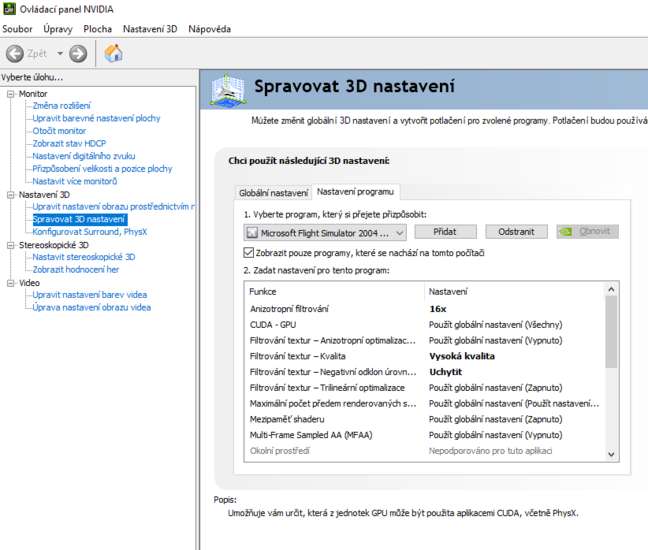This screenshot has height=550, width=648.
Task: Open the Home icon in toolbar
Action: [x=113, y=53]
